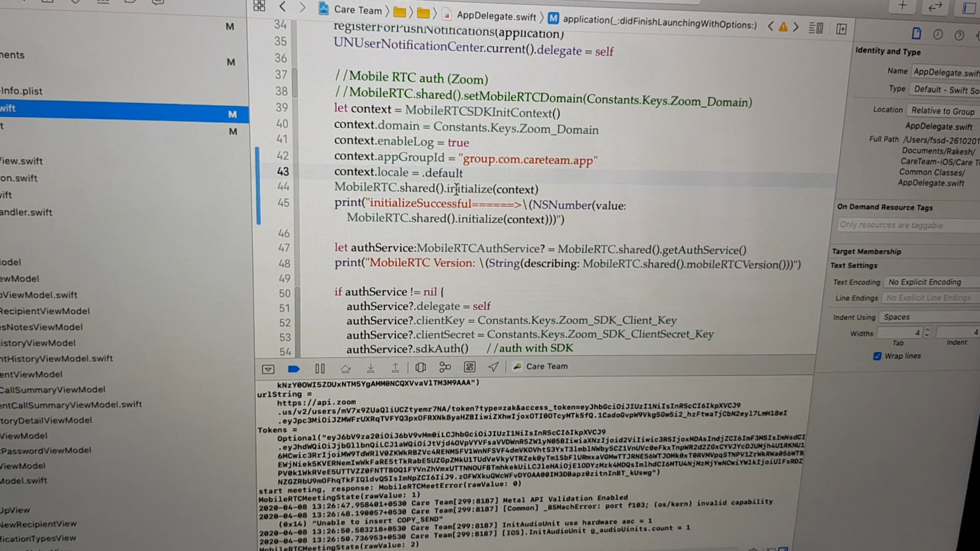
Task: Show the Quick Help inspector tab
Action: tap(959, 36)
